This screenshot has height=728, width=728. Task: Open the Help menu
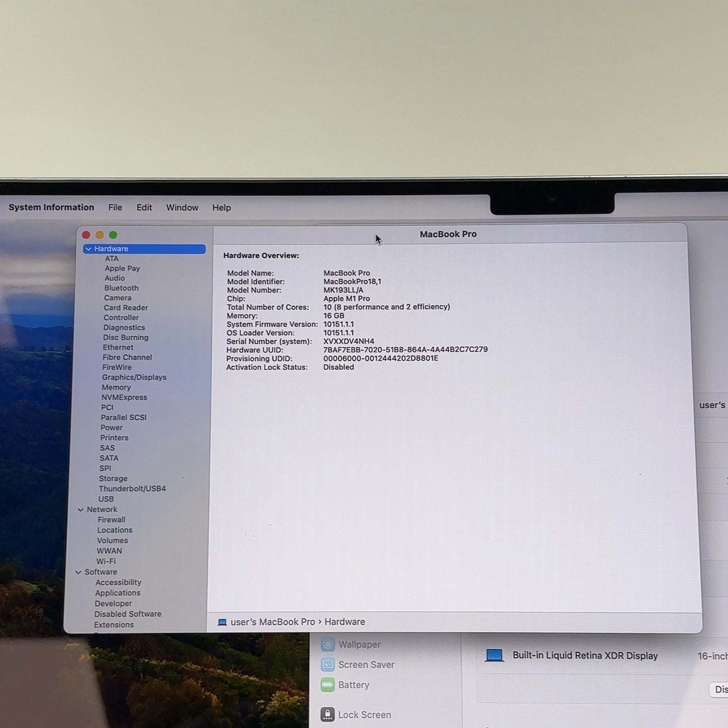pyautogui.click(x=221, y=208)
